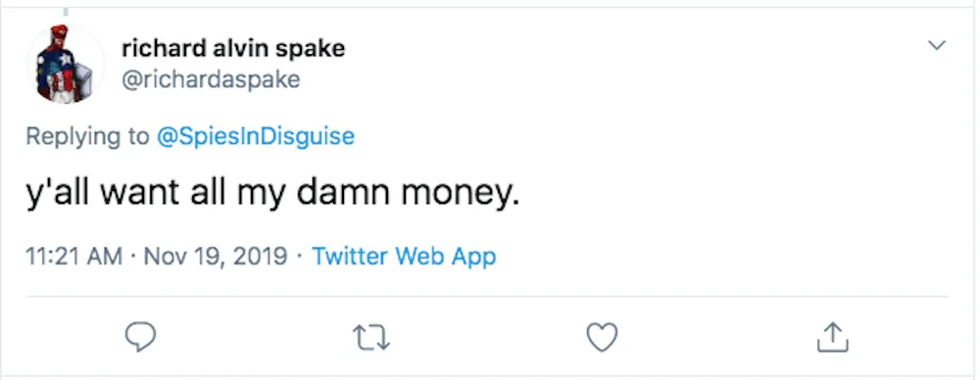Viewport: 980px width, 380px height.
Task: Open the richard alvin spake display name
Action: [233, 48]
